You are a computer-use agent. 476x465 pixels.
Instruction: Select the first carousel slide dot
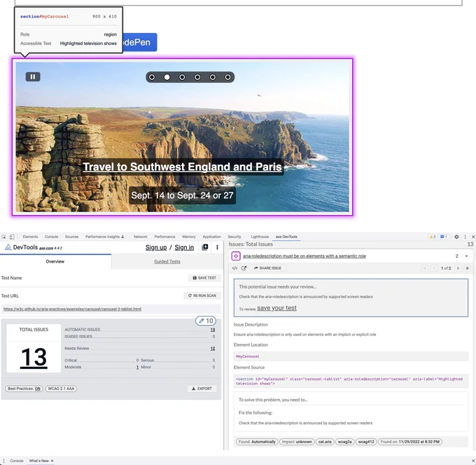tap(152, 77)
